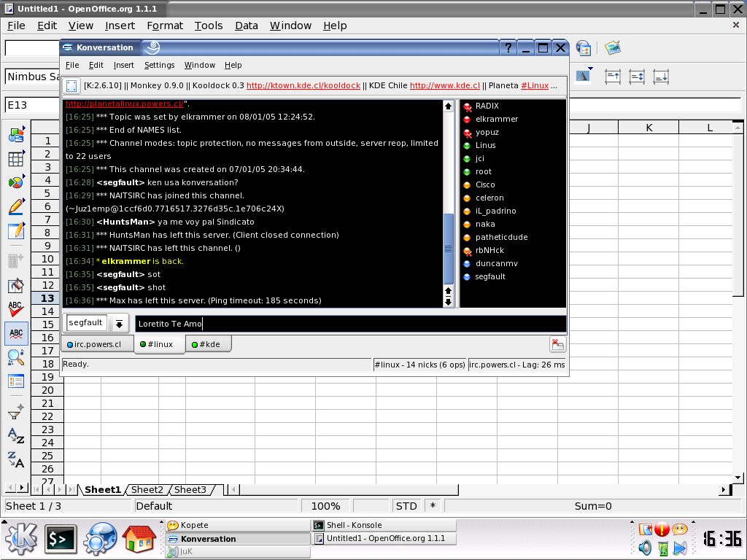Open the Insert Table icon in sidebar
This screenshot has width=747, height=560.
[16, 159]
